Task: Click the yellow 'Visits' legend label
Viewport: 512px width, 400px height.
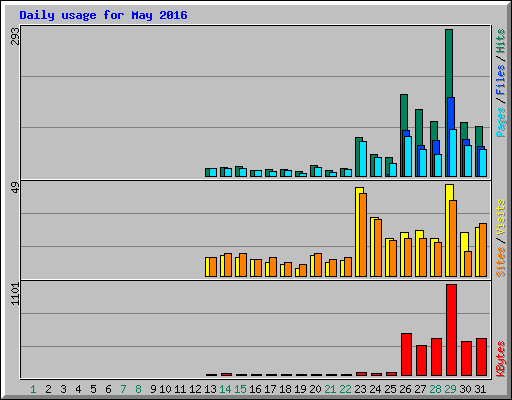Action: (x=500, y=217)
